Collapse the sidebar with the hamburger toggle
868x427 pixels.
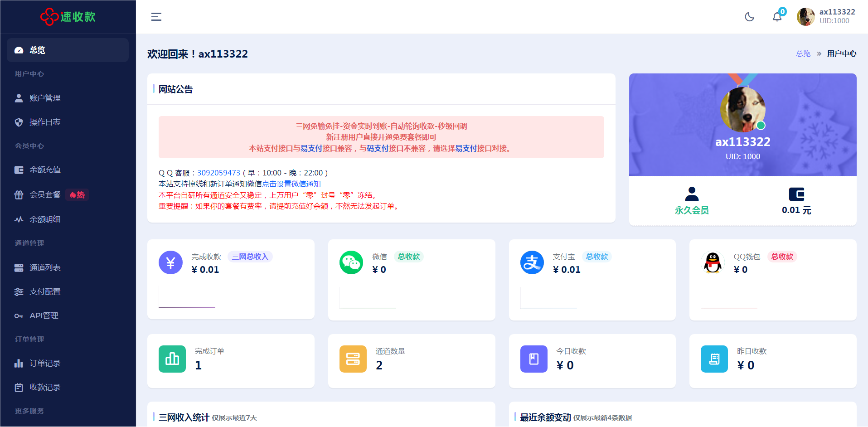point(156,17)
